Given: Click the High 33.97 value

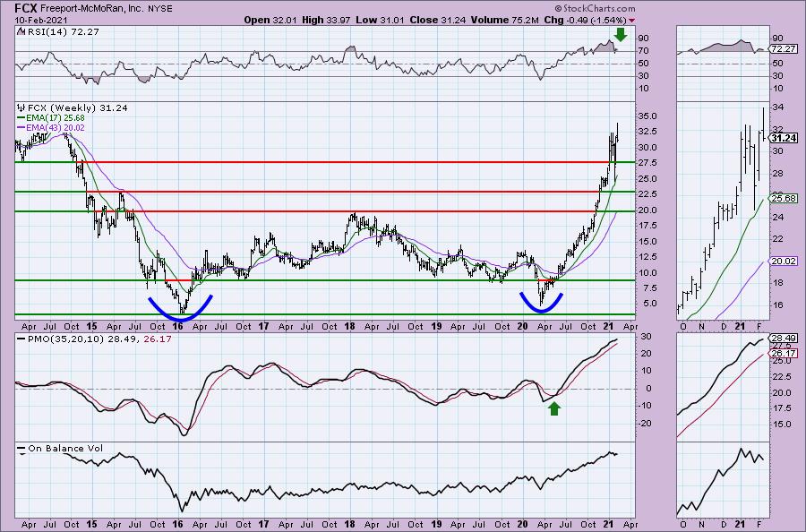Looking at the screenshot, I should click(325, 20).
